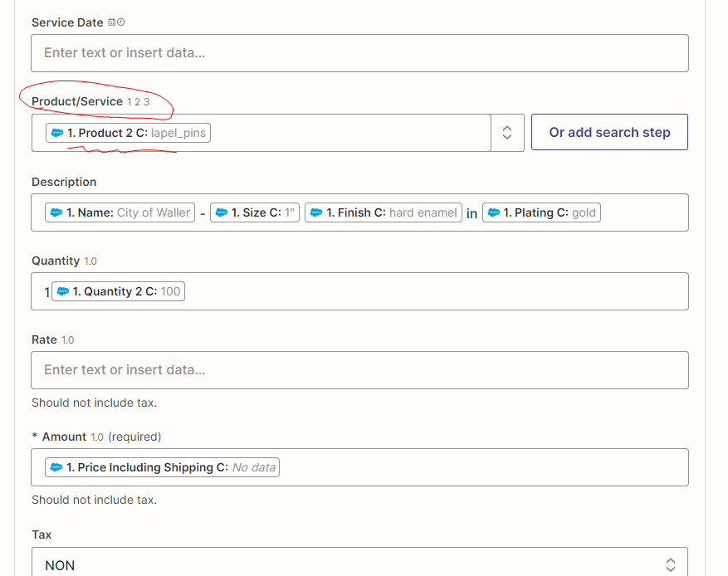This screenshot has width=728, height=576.
Task: Click the Tax dropdown chevron arrows
Action: click(x=671, y=565)
